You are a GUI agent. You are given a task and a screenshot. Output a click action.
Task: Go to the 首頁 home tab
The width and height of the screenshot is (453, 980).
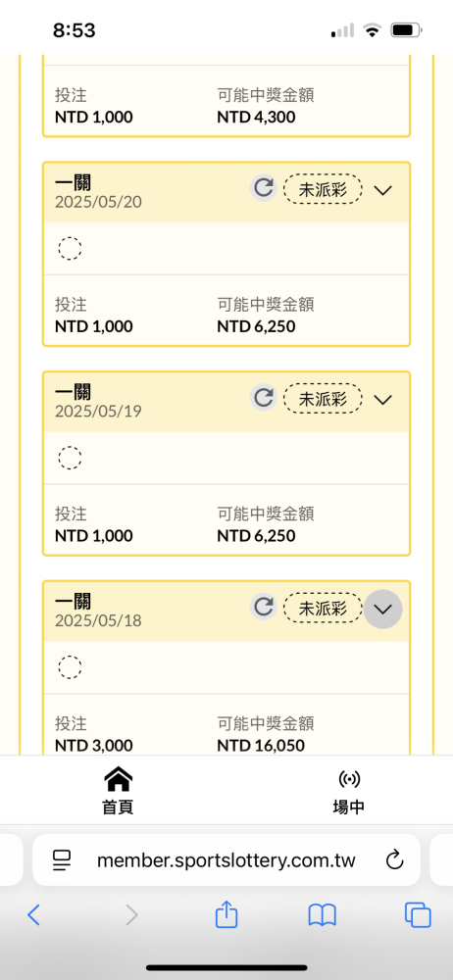point(118,791)
